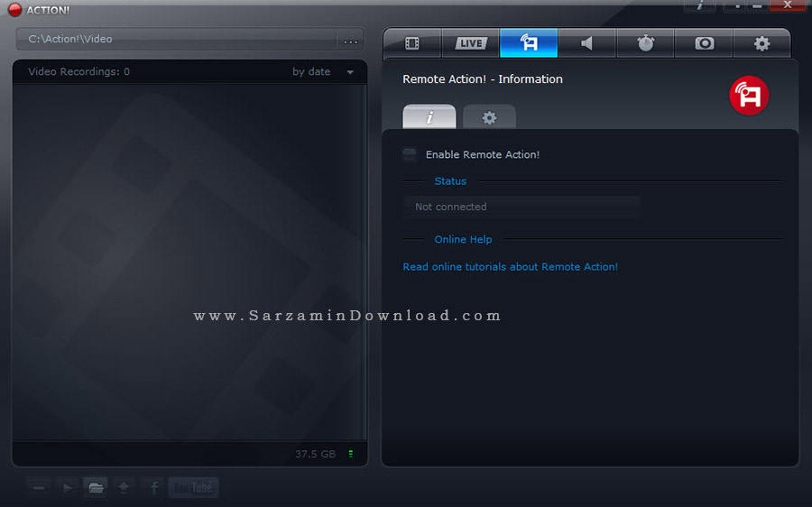Click the Not connected status field
The height and width of the screenshot is (507, 812).
(x=521, y=207)
